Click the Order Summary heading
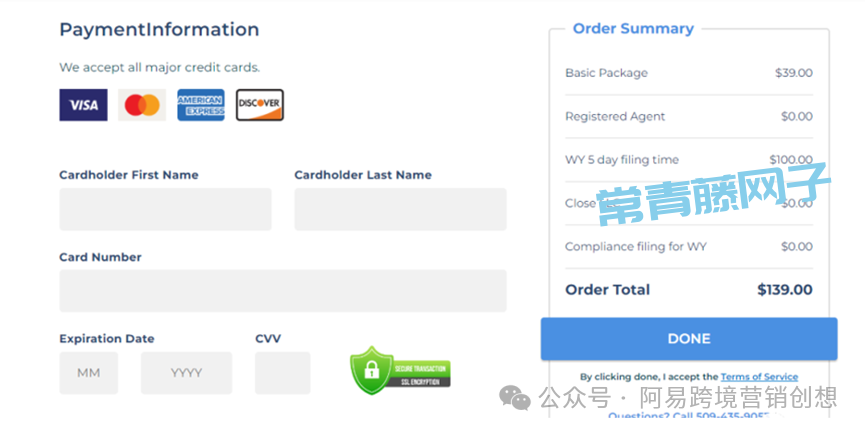This screenshot has height=432, width=865. coord(633,29)
